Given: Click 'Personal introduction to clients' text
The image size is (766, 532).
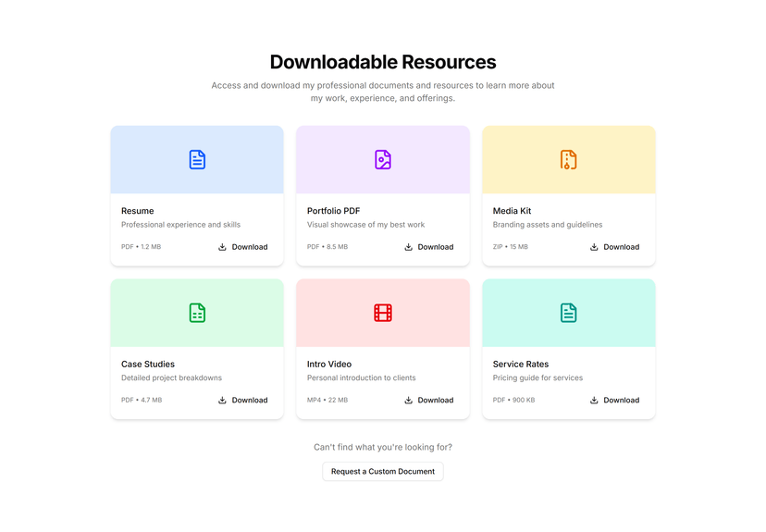Looking at the screenshot, I should tap(361, 377).
